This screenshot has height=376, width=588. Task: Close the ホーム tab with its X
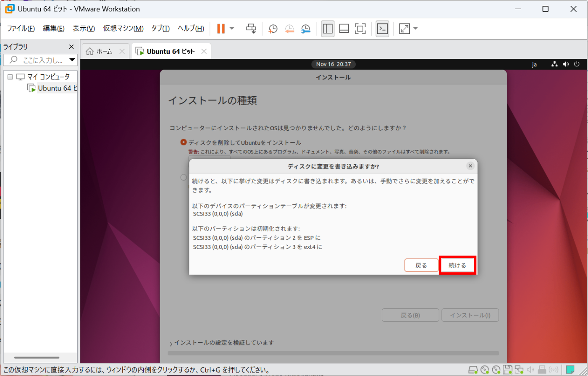click(122, 51)
